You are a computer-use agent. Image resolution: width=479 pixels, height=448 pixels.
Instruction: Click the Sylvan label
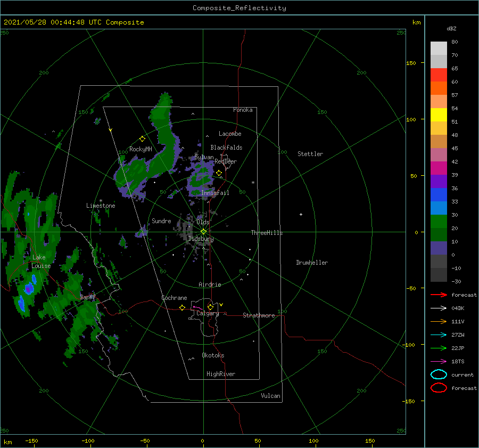point(204,157)
